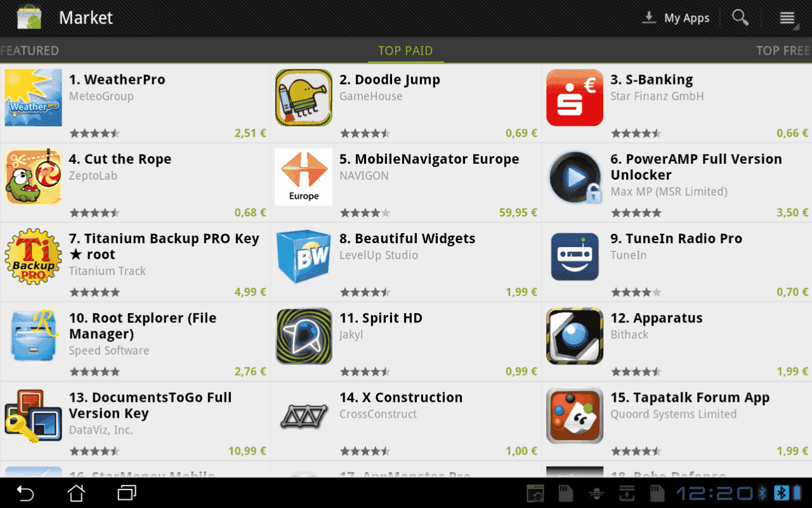Open the Spirit HD app thumbnail
This screenshot has width=812, height=508.
point(304,336)
